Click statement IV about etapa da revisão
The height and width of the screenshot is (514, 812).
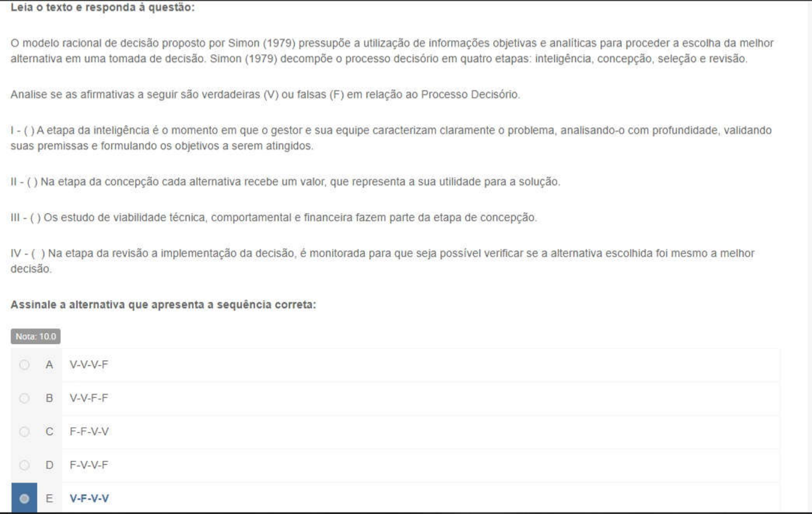coord(382,261)
